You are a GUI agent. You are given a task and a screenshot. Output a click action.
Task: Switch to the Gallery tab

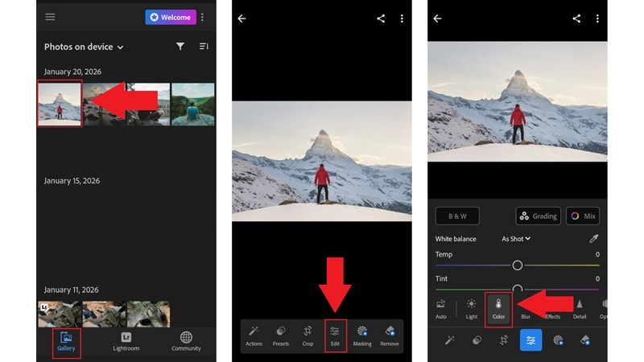[x=66, y=343]
